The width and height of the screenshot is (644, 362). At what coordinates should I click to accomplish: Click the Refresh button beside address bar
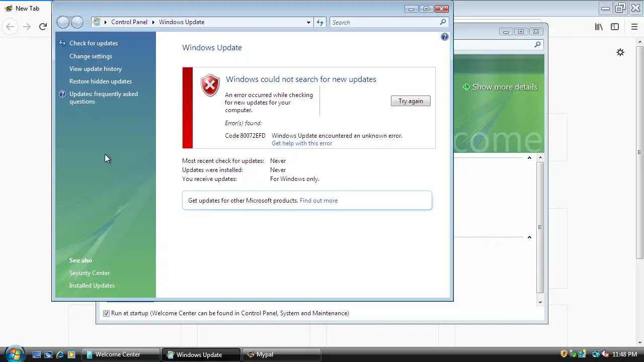click(320, 22)
